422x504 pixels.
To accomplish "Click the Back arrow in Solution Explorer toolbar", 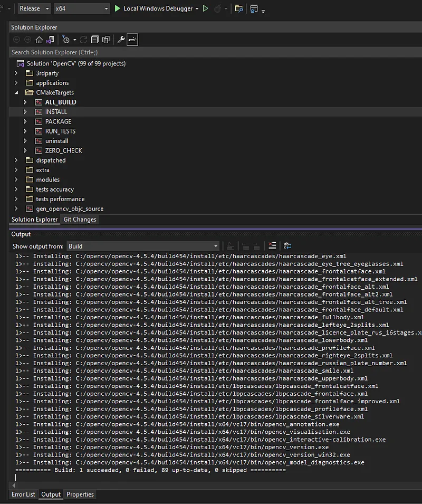I will click(x=16, y=40).
